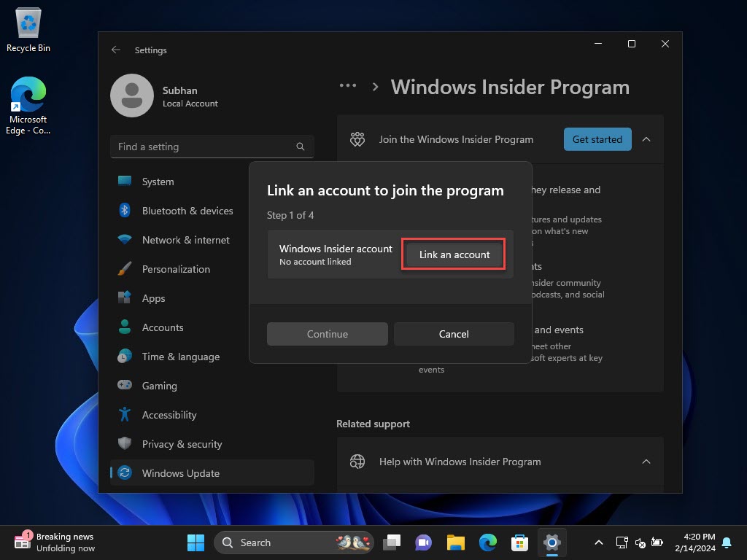Select Windows Update in the sidebar
Viewport: 747px width, 560px height.
click(x=179, y=473)
